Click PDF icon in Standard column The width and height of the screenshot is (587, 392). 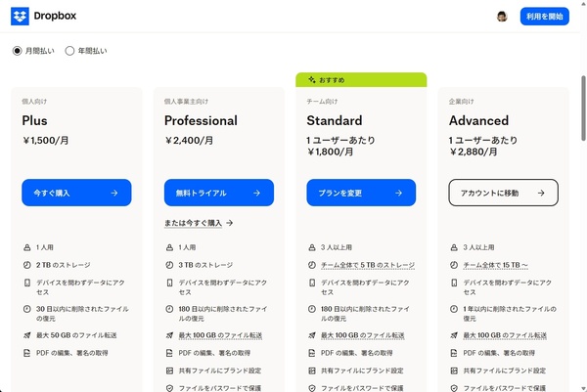[312, 353]
